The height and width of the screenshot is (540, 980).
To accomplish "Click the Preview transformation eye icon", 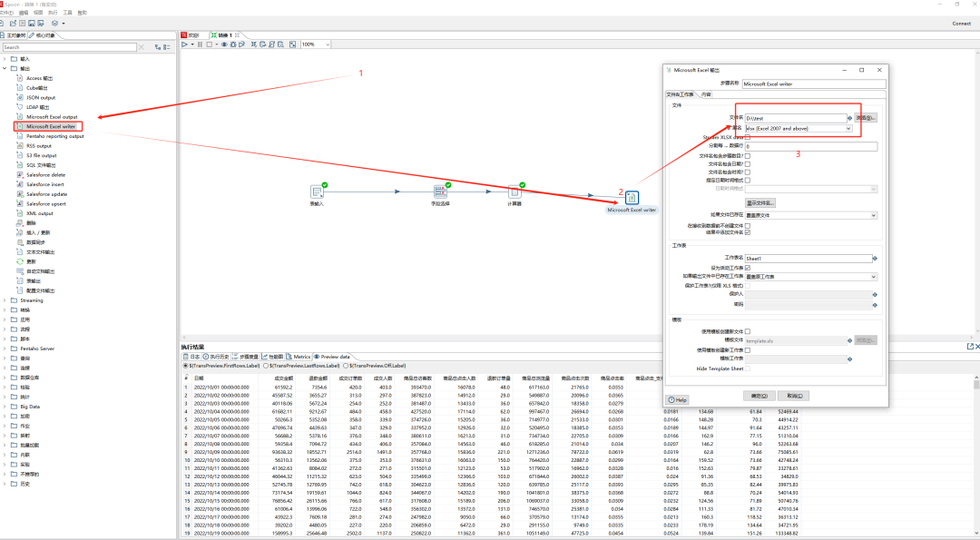I will click(x=224, y=44).
